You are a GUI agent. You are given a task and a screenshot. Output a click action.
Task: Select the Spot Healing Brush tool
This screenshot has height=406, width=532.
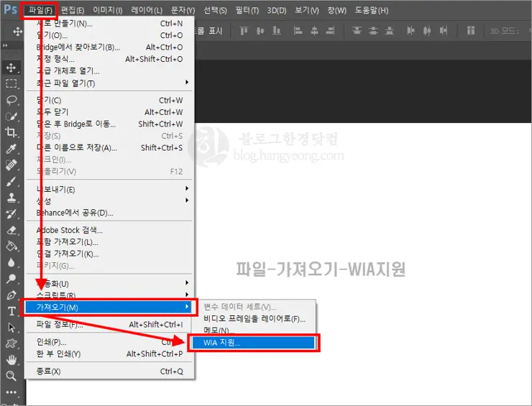click(12, 165)
